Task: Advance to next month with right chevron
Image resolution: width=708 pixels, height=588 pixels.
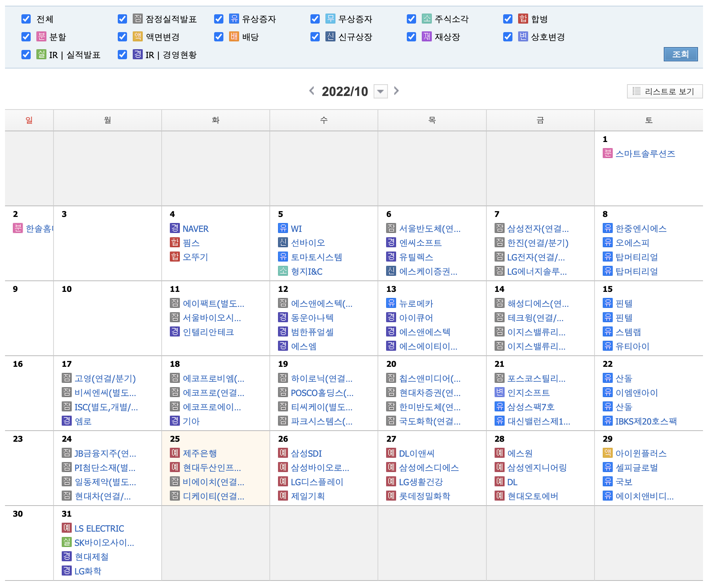Action: [x=396, y=91]
